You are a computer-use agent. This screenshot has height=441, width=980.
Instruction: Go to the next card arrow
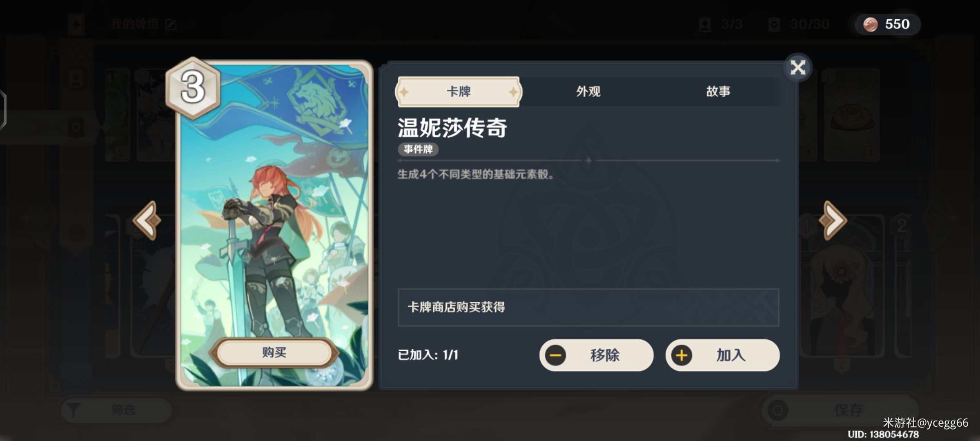pyautogui.click(x=833, y=220)
